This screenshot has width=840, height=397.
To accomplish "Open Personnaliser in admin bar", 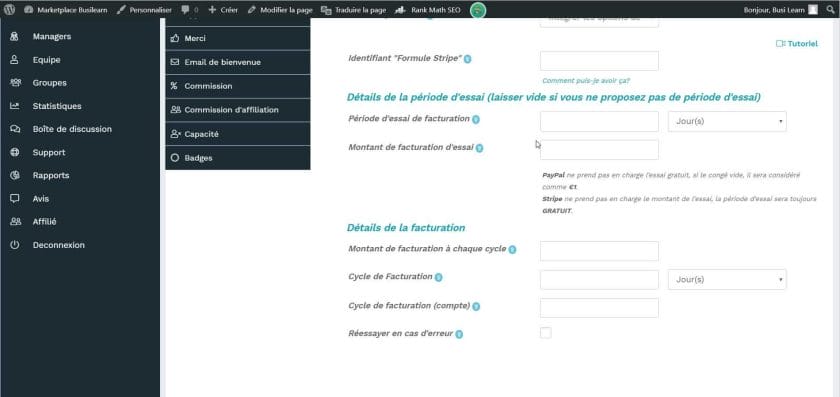I will (144, 10).
